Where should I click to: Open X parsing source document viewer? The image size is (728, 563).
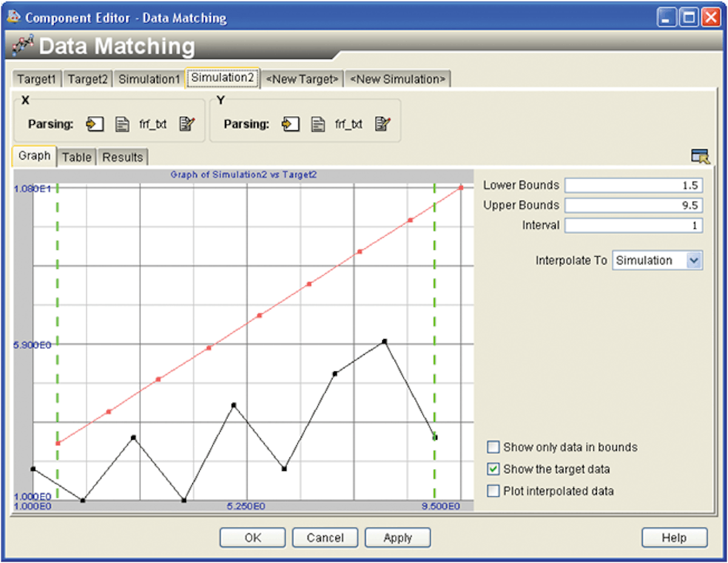tap(123, 124)
